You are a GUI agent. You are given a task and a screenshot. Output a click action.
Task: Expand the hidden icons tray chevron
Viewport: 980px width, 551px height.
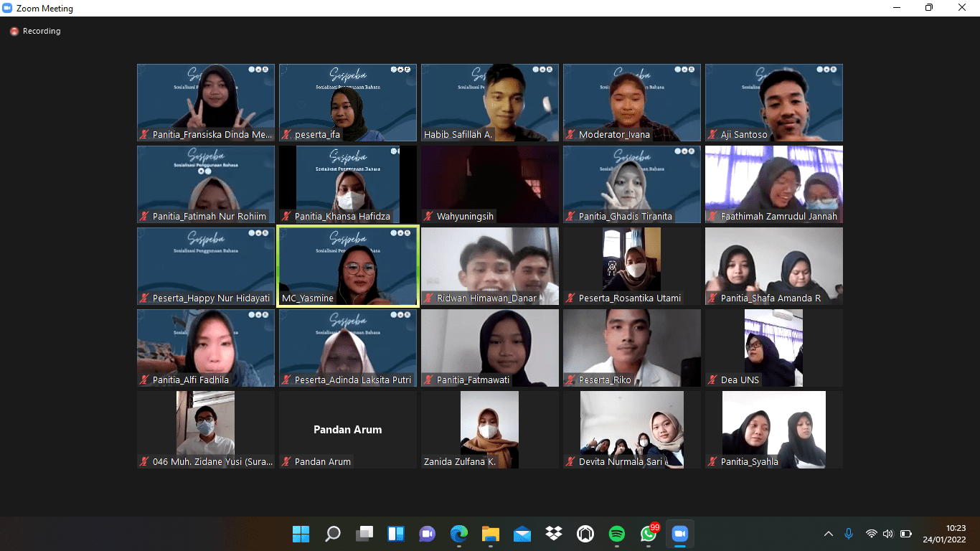point(829,534)
